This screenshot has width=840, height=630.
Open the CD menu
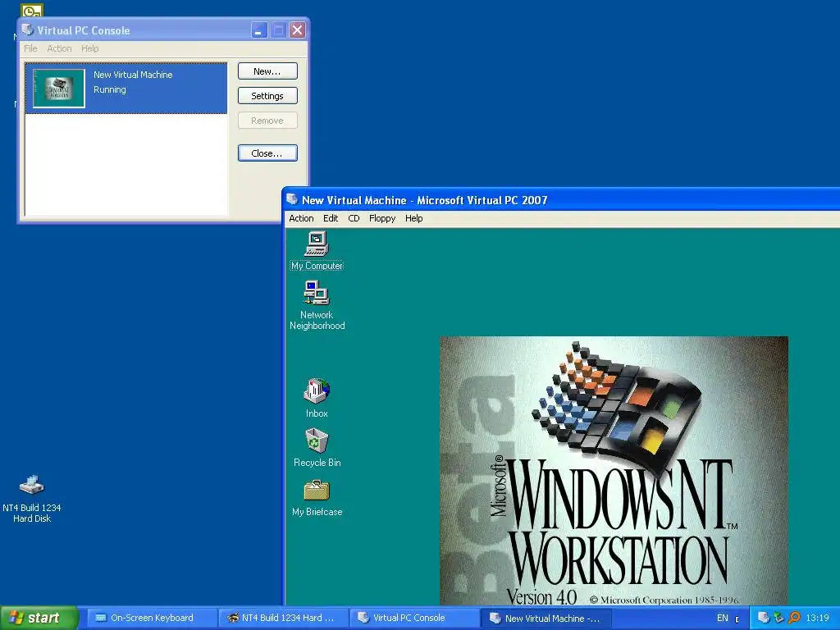[x=354, y=218]
